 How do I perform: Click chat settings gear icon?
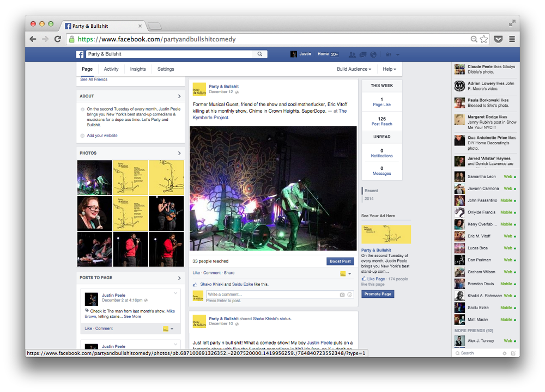(x=505, y=353)
